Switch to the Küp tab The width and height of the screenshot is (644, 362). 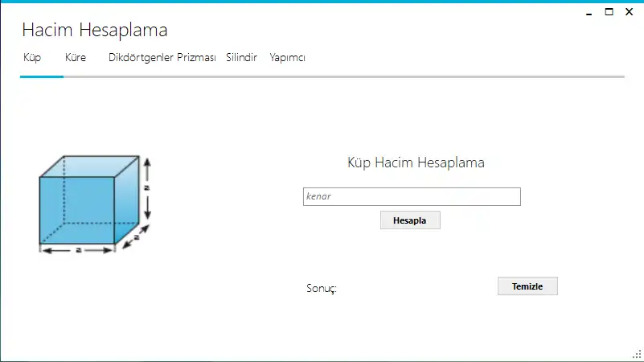pos(32,58)
